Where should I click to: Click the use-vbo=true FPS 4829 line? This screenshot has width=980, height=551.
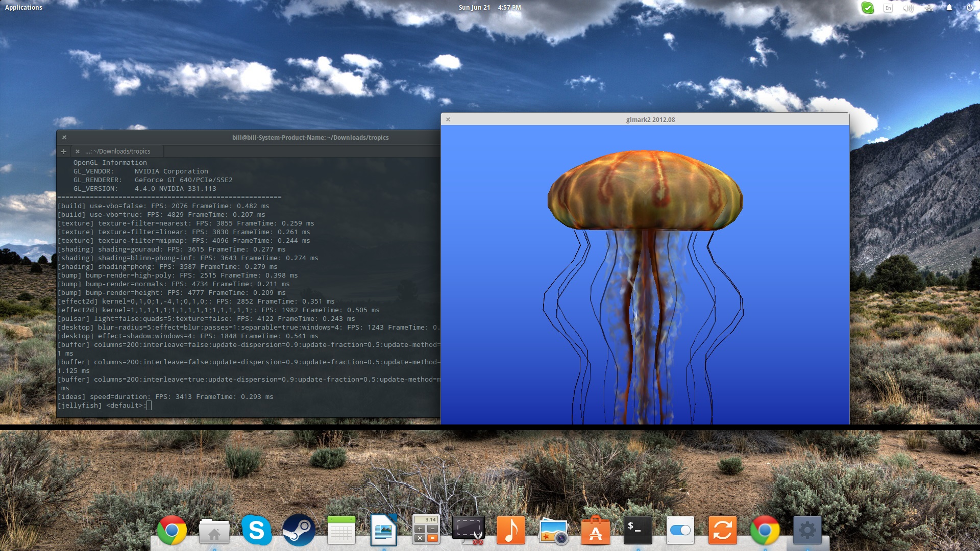pos(161,214)
